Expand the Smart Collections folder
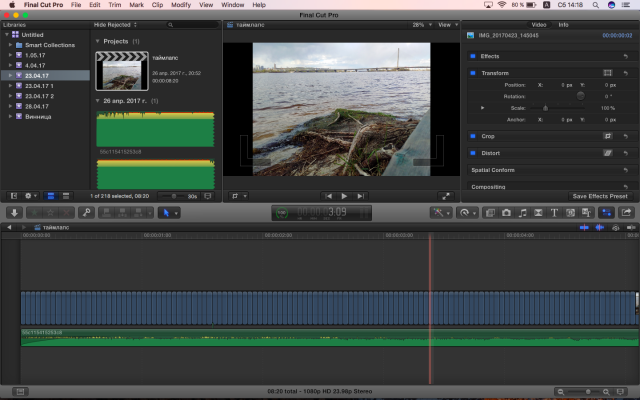 coord(10,45)
